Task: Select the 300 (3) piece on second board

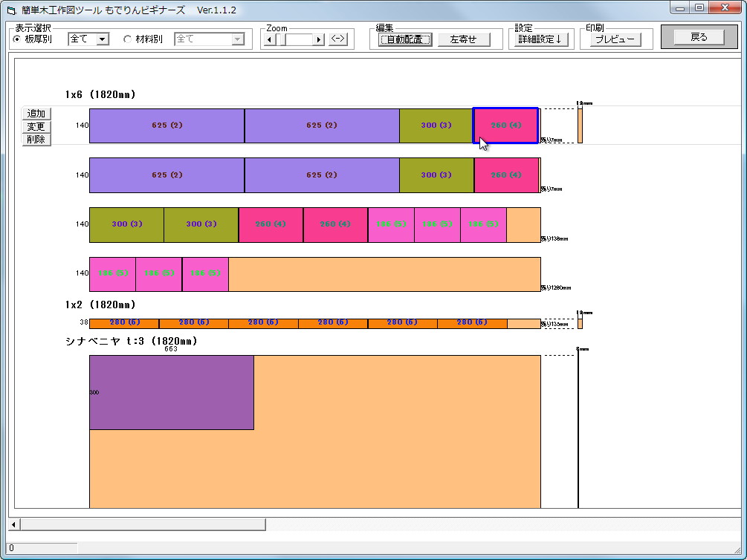Action: pyautogui.click(x=436, y=175)
